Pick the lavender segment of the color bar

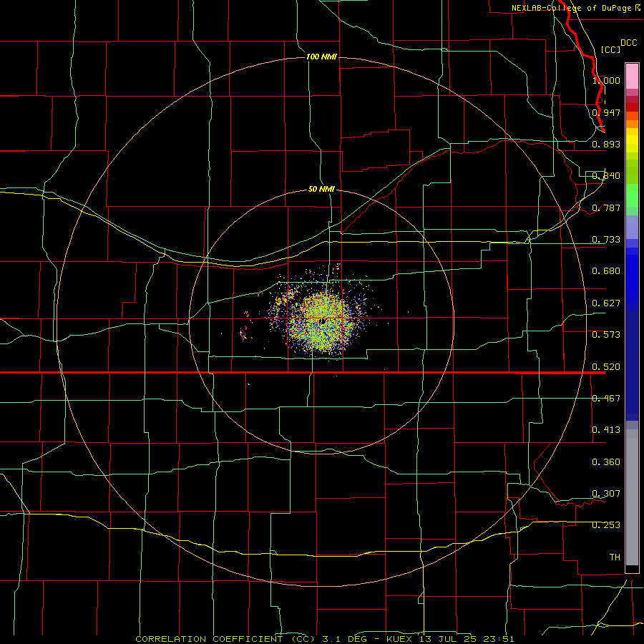(632, 228)
